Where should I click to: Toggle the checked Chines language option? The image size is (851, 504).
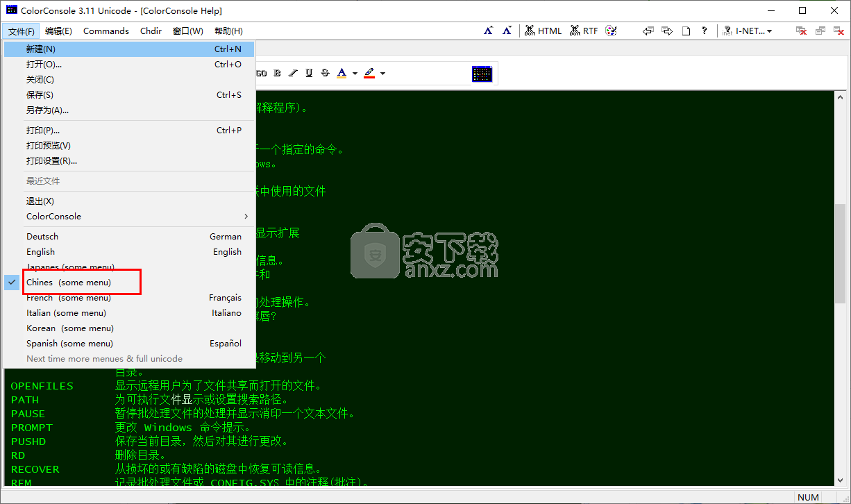pos(130,283)
